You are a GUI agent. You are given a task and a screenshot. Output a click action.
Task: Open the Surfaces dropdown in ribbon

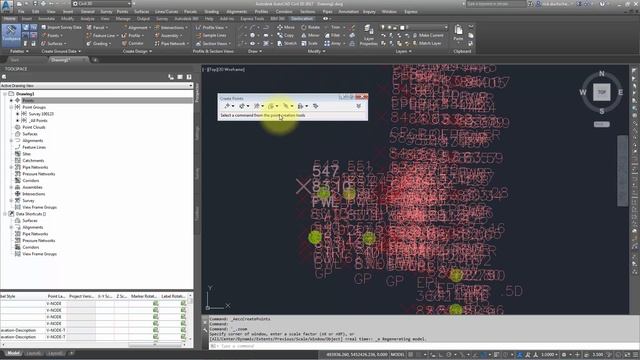click(x=54, y=43)
